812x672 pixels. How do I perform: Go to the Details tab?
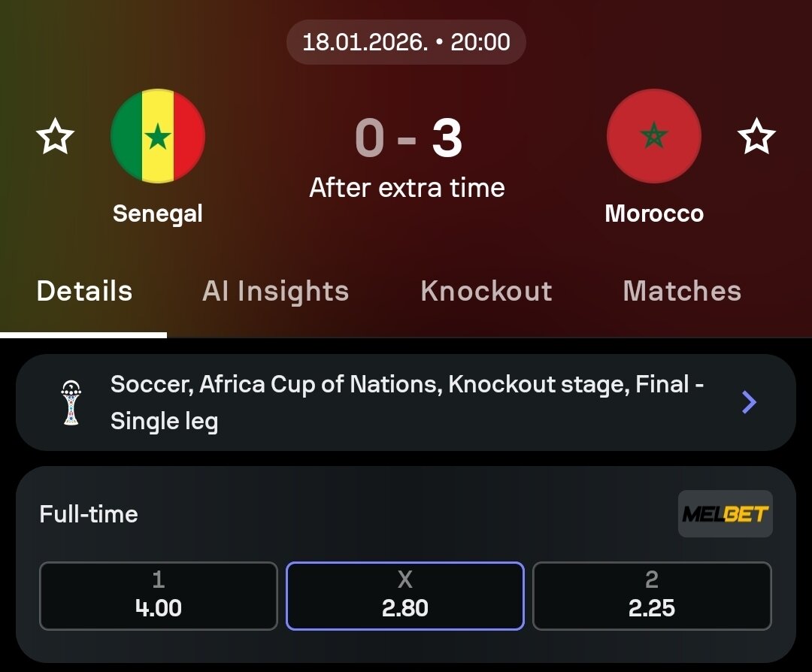click(x=84, y=292)
